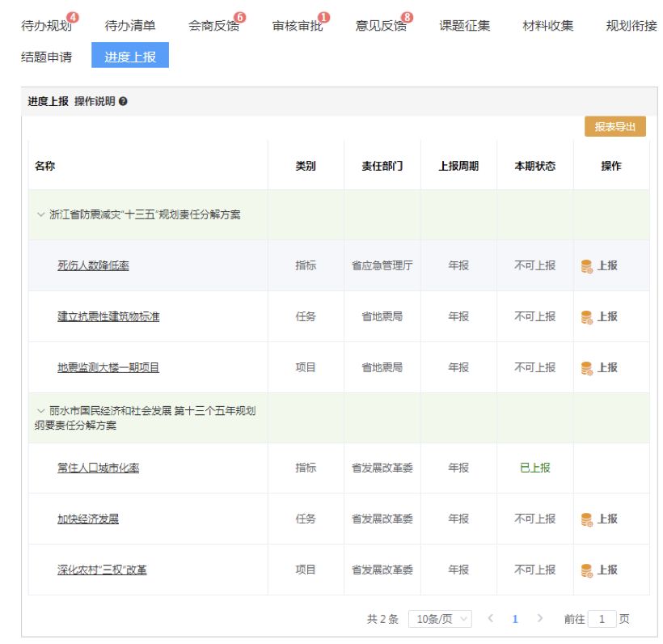This screenshot has width=663, height=644.
Task: Click the 操作 column header
Action: 611,166
